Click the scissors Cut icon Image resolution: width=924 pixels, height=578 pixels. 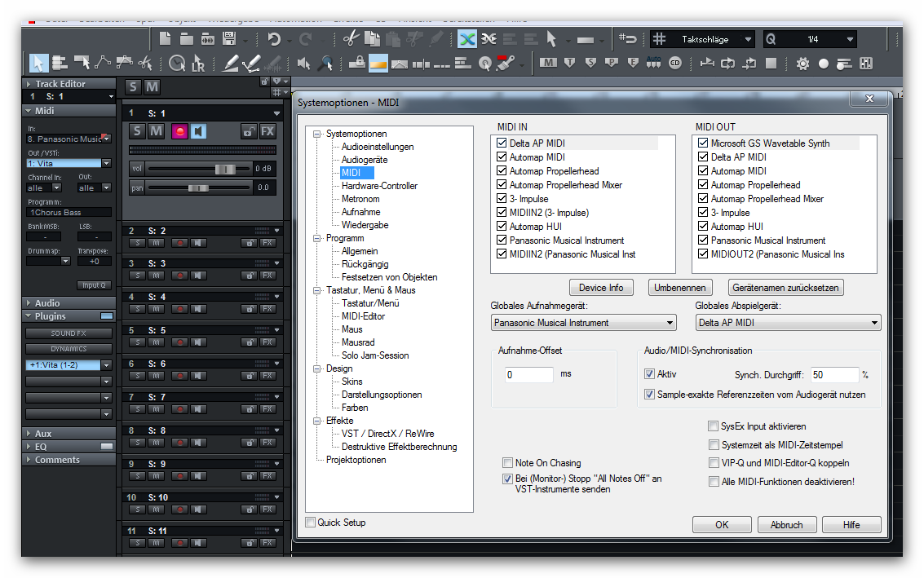click(x=351, y=39)
